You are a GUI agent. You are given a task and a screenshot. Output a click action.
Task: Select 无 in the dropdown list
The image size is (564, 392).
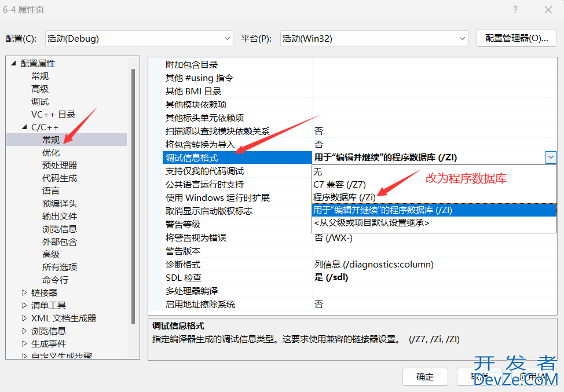(x=318, y=172)
